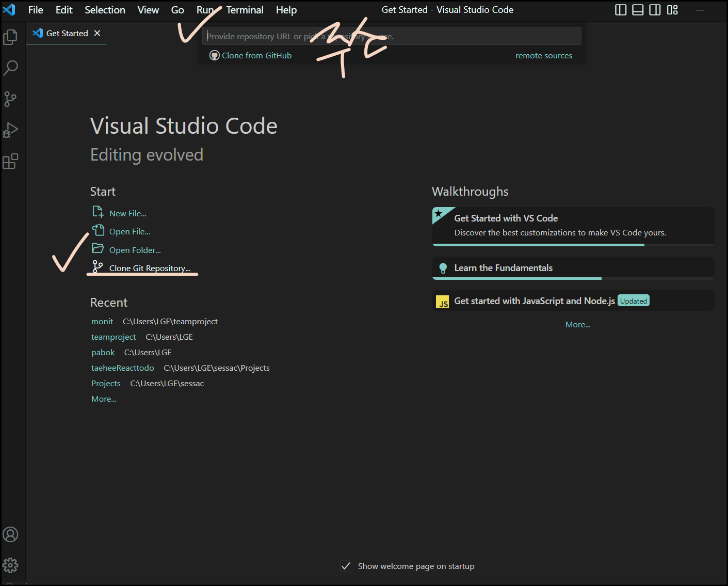The height and width of the screenshot is (586, 728).
Task: Click the VS Code logo in title bar
Action: click(9, 9)
